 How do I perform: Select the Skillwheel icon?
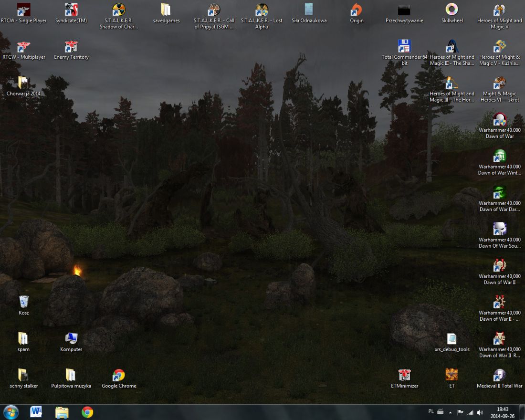coord(451,10)
